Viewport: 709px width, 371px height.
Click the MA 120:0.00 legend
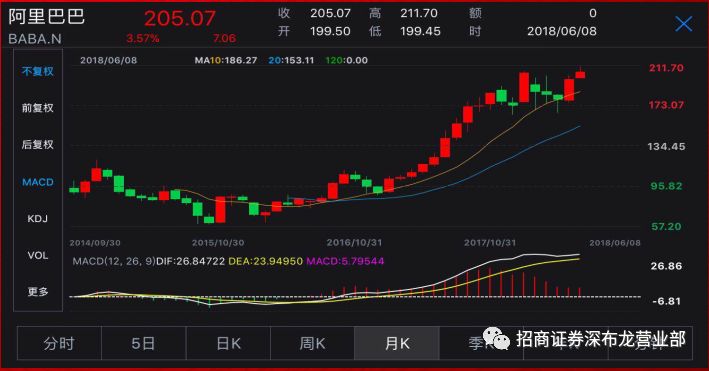tap(346, 60)
